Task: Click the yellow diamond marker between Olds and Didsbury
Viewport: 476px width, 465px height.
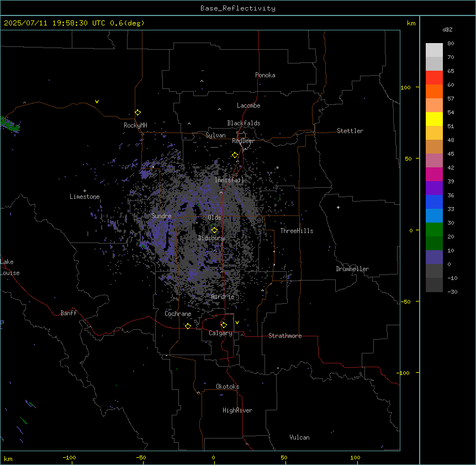Action: [x=215, y=230]
